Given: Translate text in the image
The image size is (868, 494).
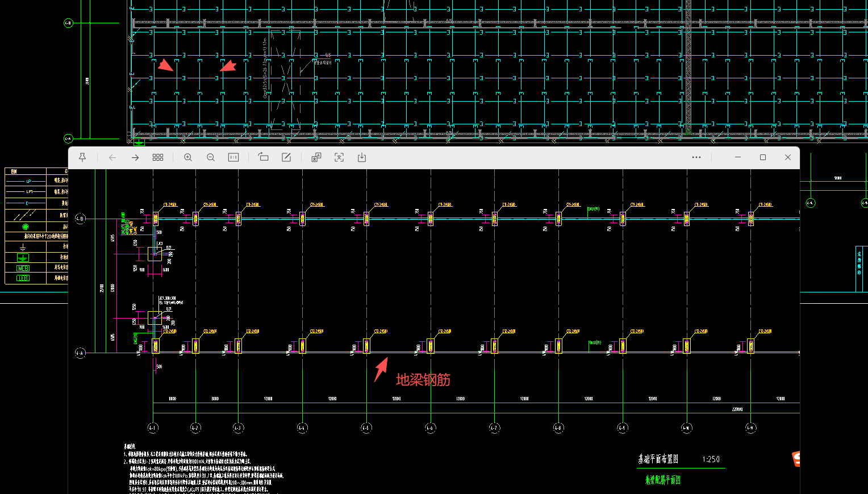Looking at the screenshot, I should [316, 157].
